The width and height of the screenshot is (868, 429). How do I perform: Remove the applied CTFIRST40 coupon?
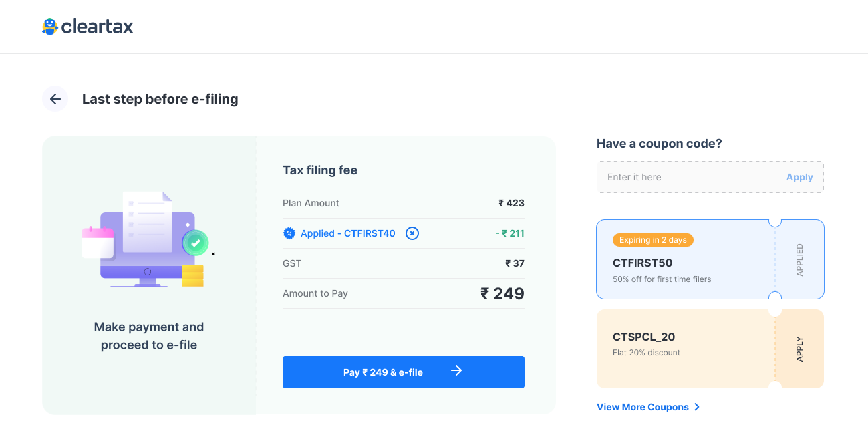tap(412, 233)
